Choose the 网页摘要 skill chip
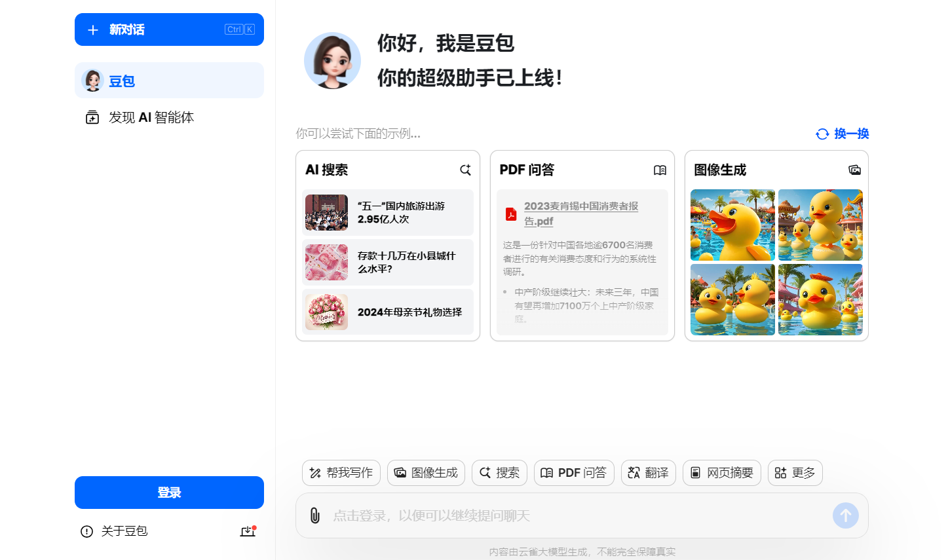This screenshot has width=948, height=560. (721, 472)
